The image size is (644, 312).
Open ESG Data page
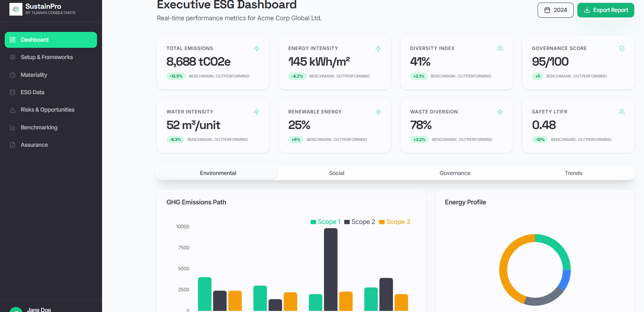[x=51, y=92]
